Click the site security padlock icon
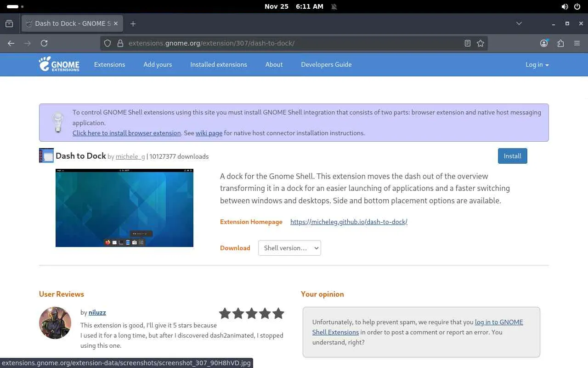The height and width of the screenshot is (368, 588). 120,43
